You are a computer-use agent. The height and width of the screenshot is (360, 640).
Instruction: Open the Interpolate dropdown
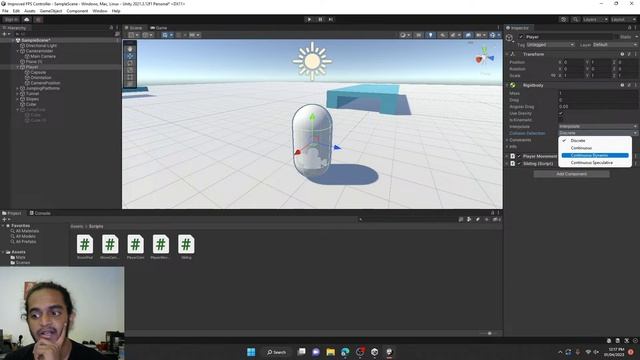coord(598,127)
